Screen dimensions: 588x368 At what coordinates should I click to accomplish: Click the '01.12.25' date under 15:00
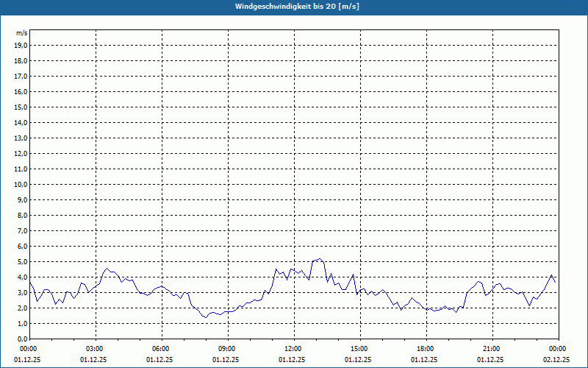pyautogui.click(x=358, y=360)
